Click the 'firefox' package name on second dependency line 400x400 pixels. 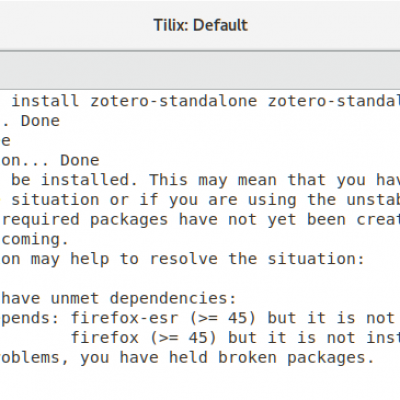click(105, 338)
